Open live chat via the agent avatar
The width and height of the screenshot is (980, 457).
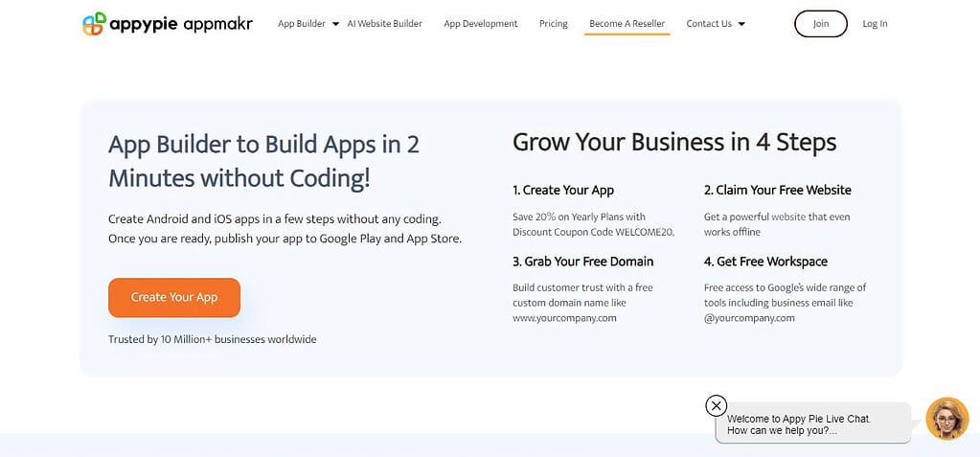[x=946, y=419]
